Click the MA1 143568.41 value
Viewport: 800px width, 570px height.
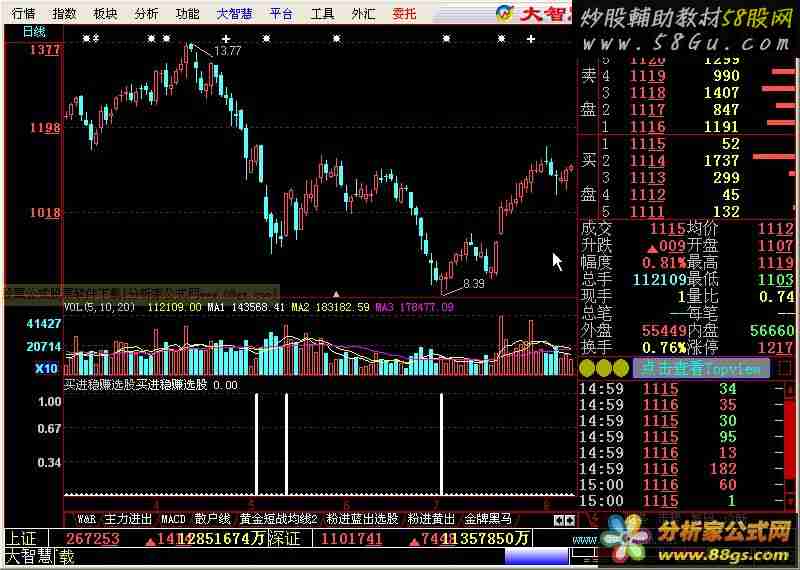coord(245,307)
